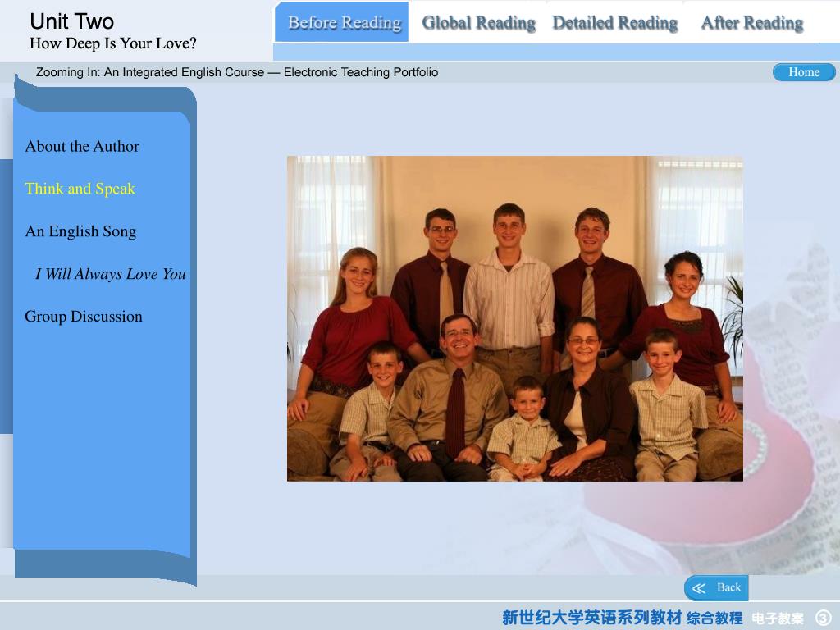Image resolution: width=840 pixels, height=630 pixels.
Task: Open I Will Always Love You
Action: pyautogui.click(x=111, y=274)
